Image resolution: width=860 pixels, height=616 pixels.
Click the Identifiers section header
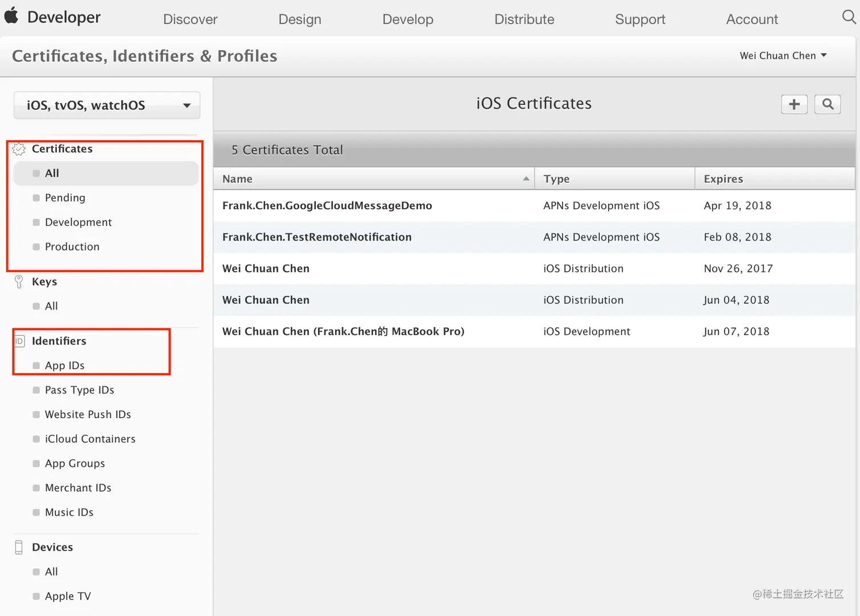point(59,341)
